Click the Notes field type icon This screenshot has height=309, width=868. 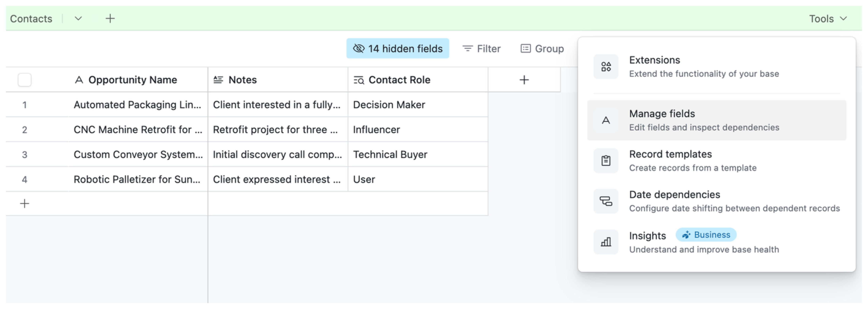[x=218, y=79]
